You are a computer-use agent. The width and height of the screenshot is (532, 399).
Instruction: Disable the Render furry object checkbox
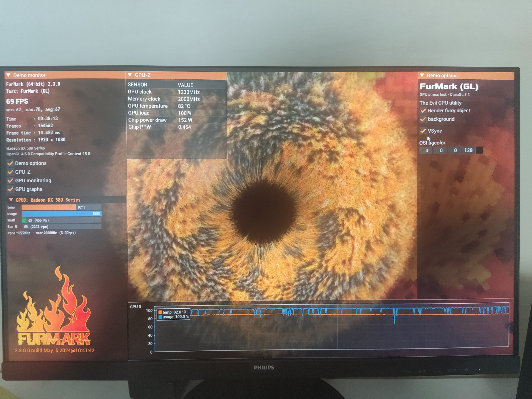[423, 111]
